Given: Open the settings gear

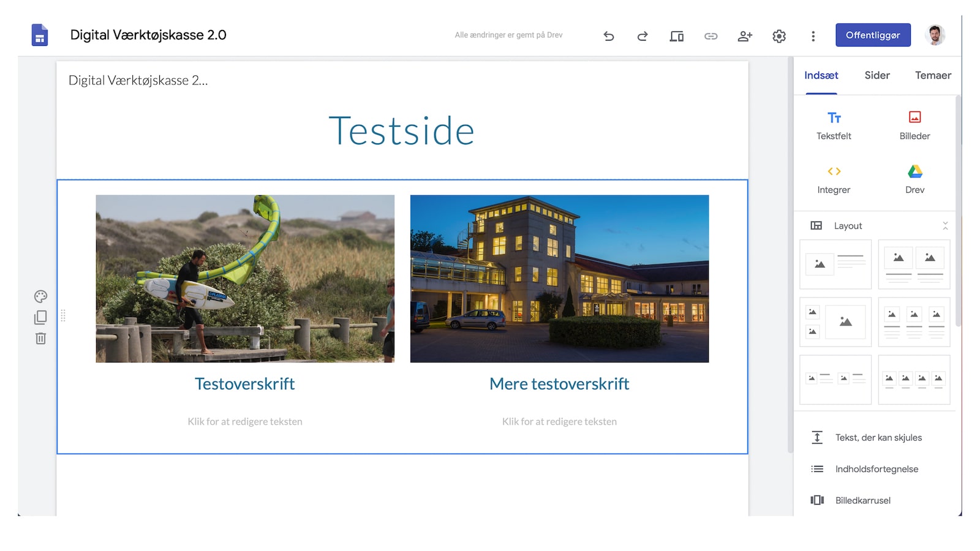Looking at the screenshot, I should (778, 36).
